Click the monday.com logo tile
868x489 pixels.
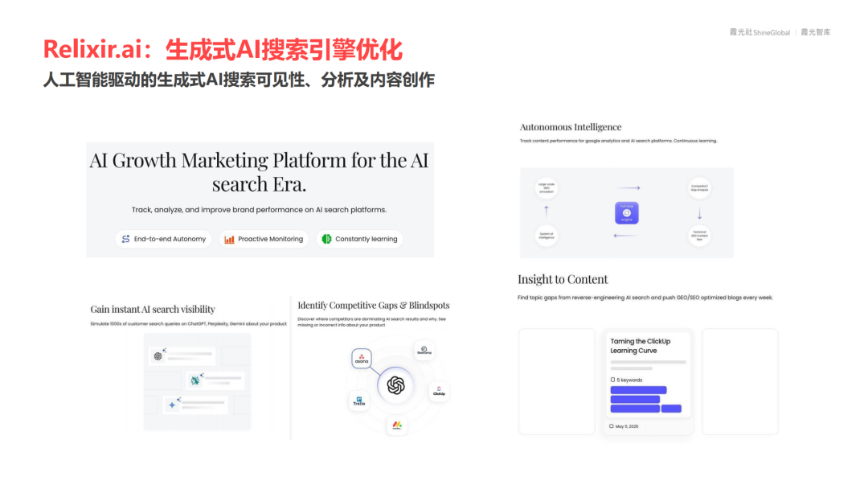pyautogui.click(x=397, y=425)
